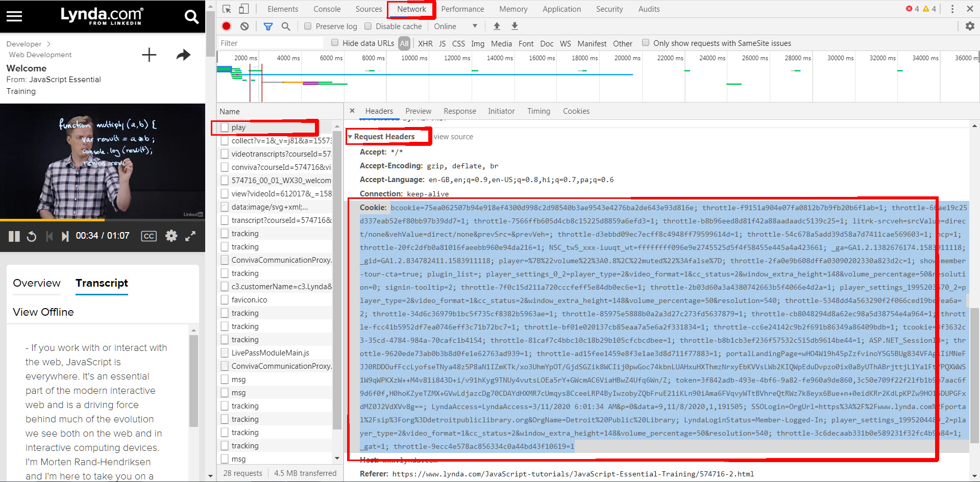Share the course with arrow icon

tap(183, 55)
